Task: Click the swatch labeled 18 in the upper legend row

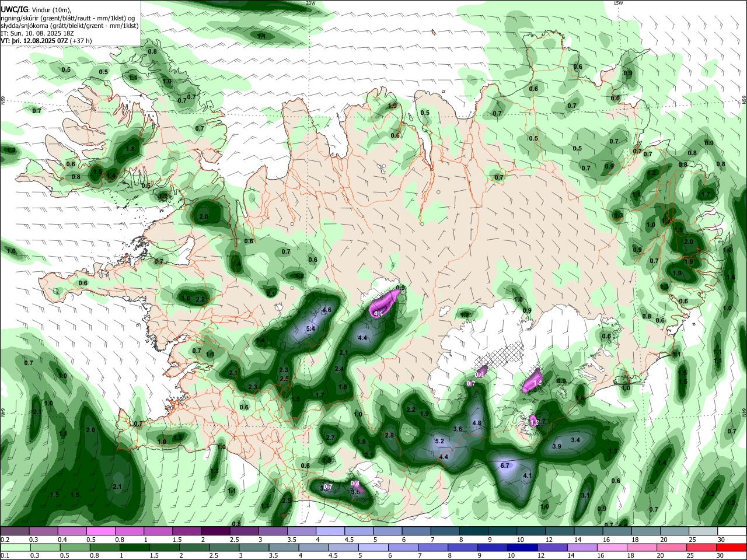Action: [645, 531]
